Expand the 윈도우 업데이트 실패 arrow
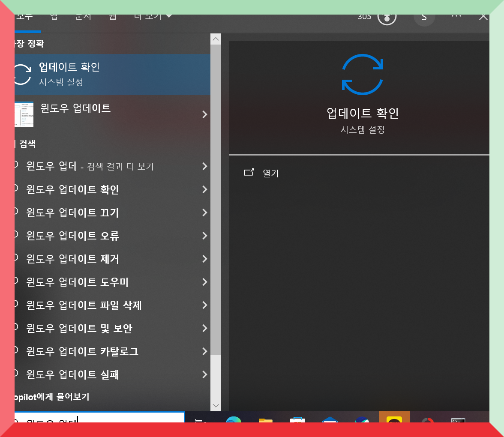Image resolution: width=504 pixels, height=437 pixels. 204,374
